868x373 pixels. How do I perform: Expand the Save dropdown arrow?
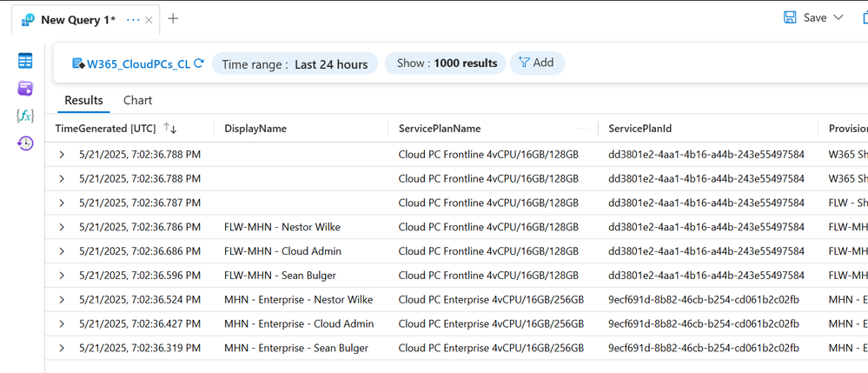coord(838,17)
